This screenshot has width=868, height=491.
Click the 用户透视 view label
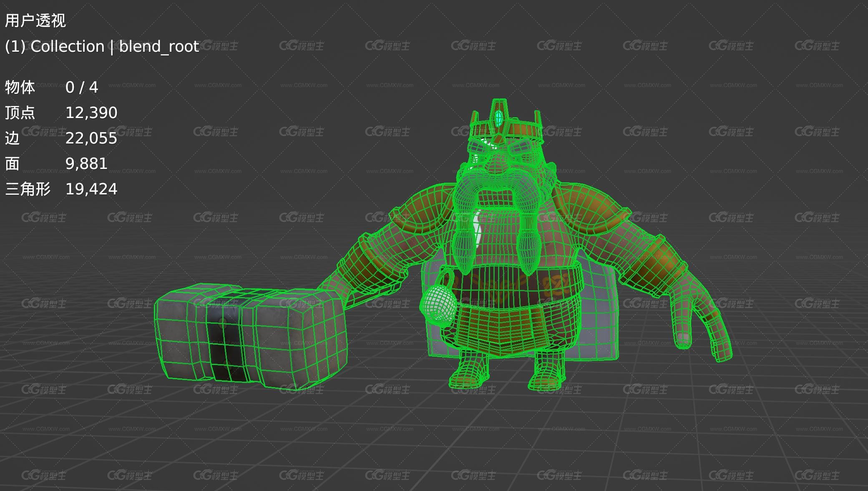pyautogui.click(x=35, y=20)
